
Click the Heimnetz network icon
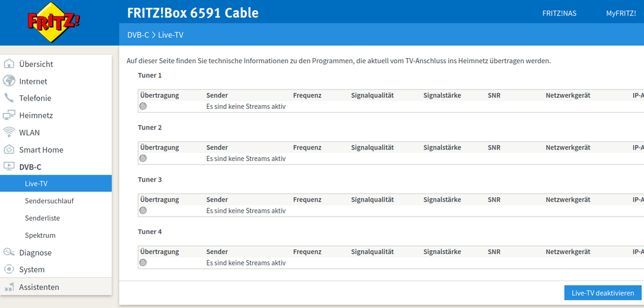tap(9, 115)
